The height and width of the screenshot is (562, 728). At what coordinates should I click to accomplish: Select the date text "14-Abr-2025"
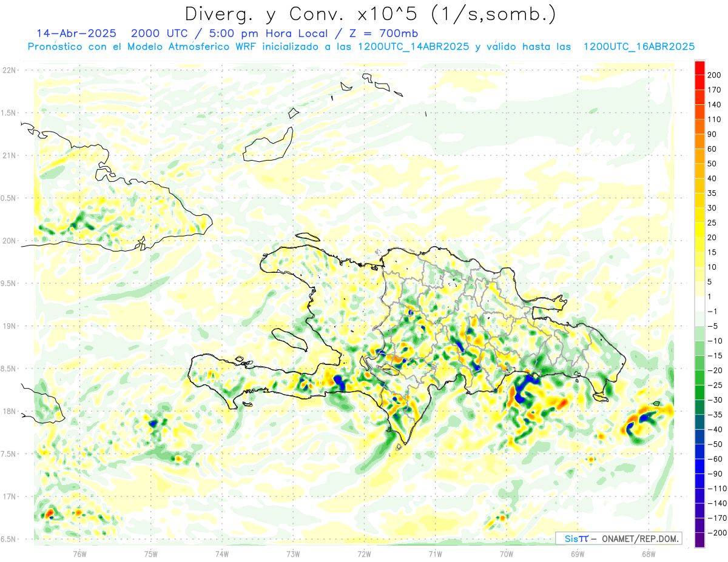(x=76, y=33)
